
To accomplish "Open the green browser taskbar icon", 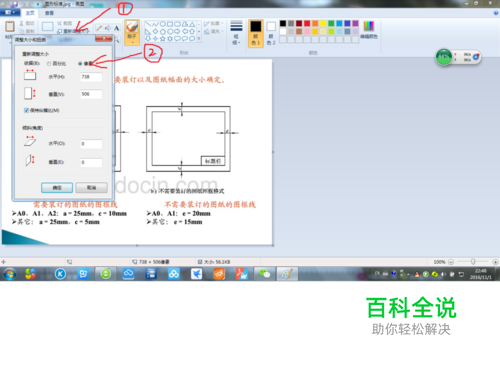I will 106,274.
